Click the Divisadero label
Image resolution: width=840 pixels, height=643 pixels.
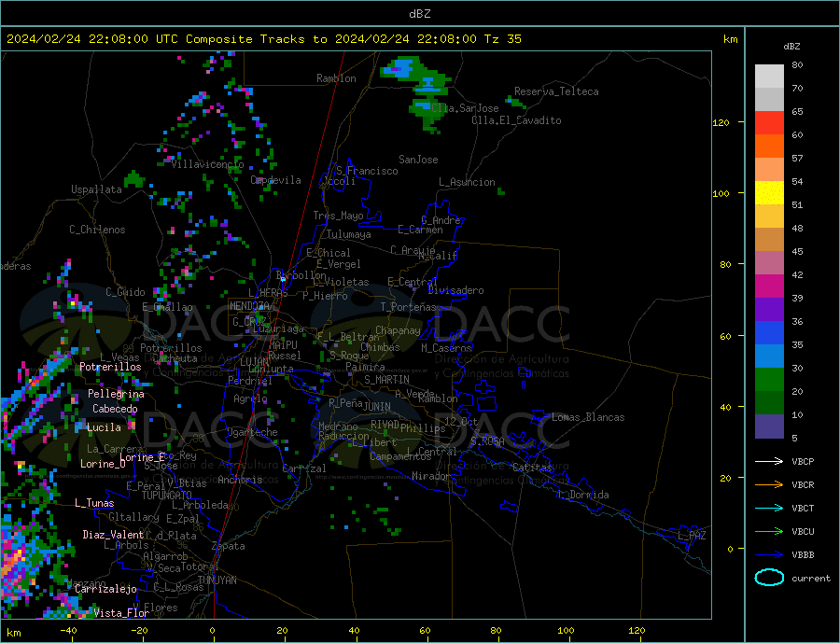[455, 290]
